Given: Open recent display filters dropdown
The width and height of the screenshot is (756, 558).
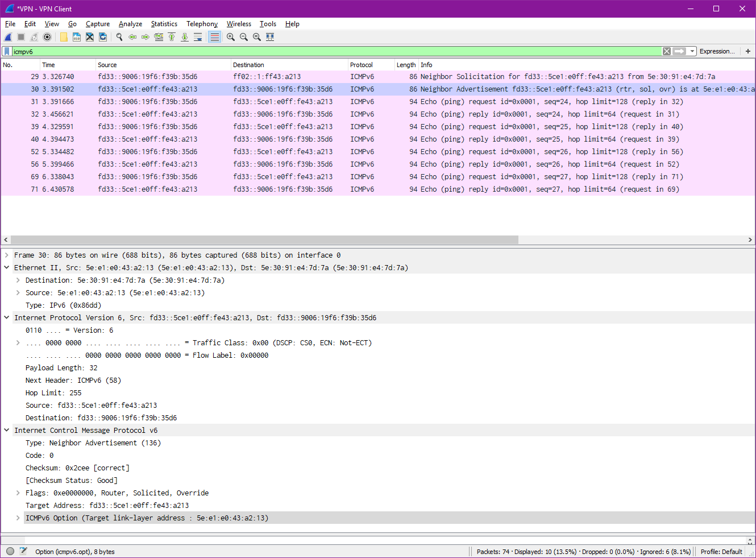Looking at the screenshot, I should (692, 51).
